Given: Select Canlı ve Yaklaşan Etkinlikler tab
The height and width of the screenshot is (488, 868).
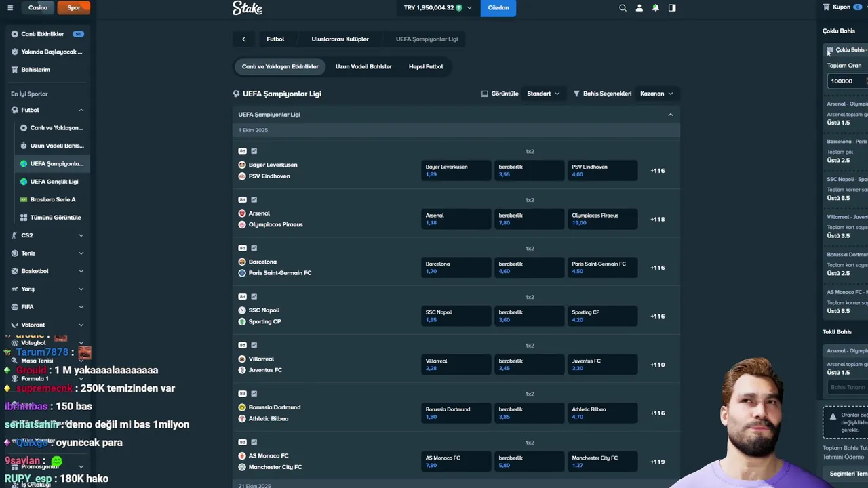Looking at the screenshot, I should [280, 66].
